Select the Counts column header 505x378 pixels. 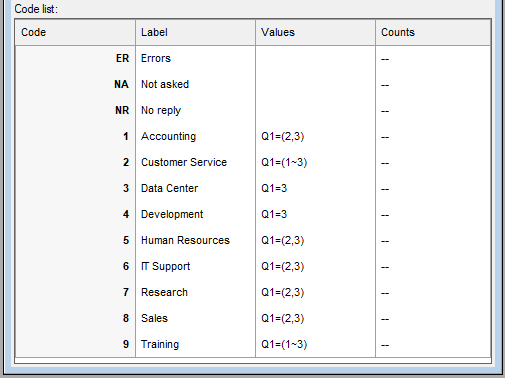[433, 32]
